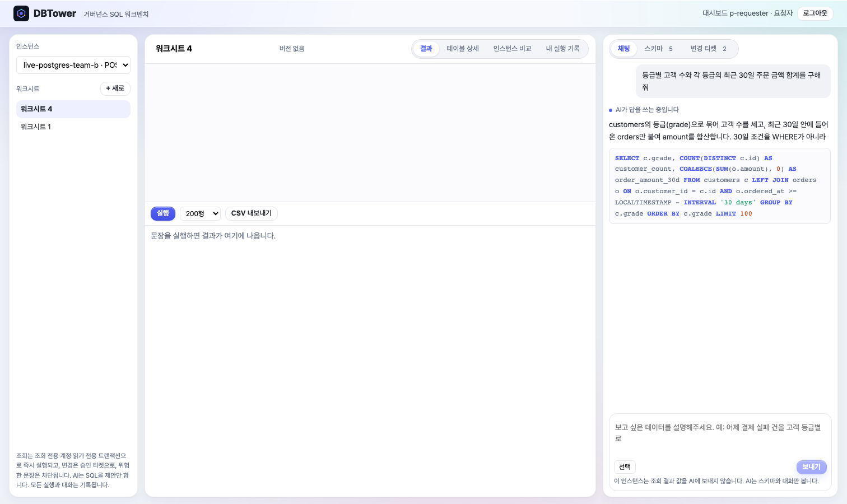The width and height of the screenshot is (847, 504).
Task: Click the 문장을 실행하면 결과가 placeholder text
Action: [213, 236]
